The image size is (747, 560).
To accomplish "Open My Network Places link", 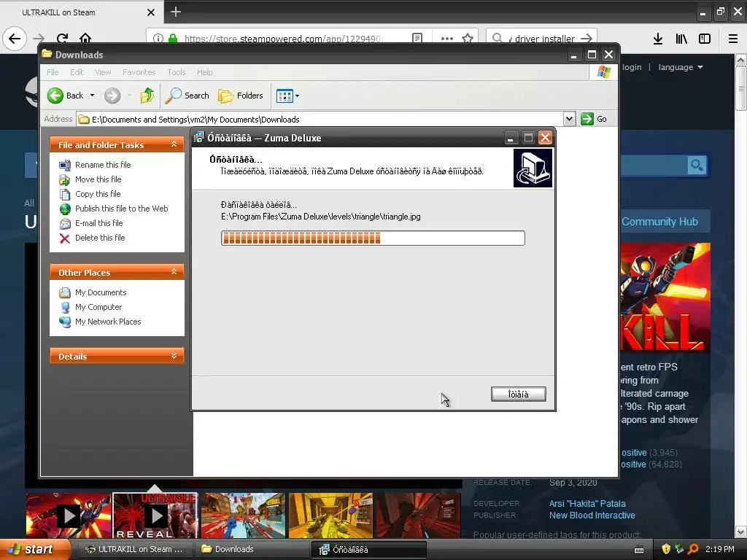I will click(108, 322).
